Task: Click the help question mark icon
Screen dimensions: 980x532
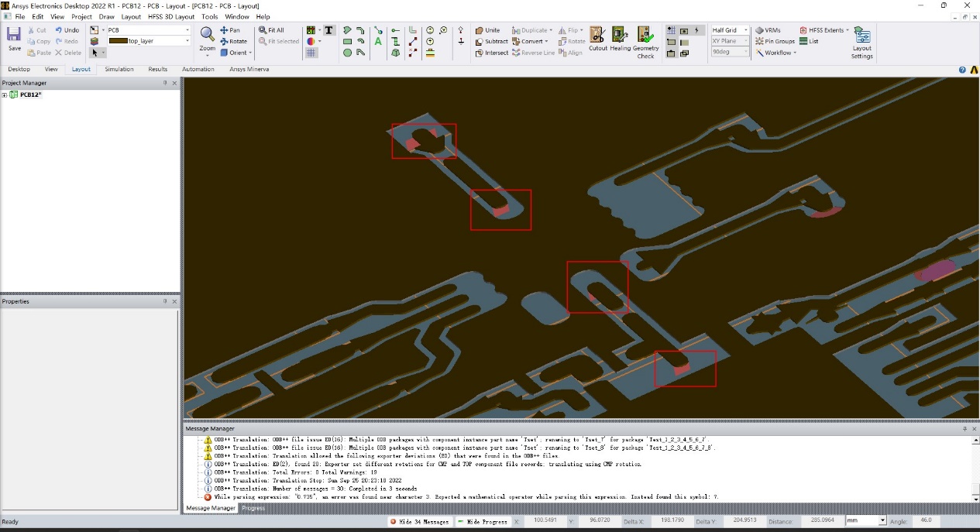Action: (962, 69)
